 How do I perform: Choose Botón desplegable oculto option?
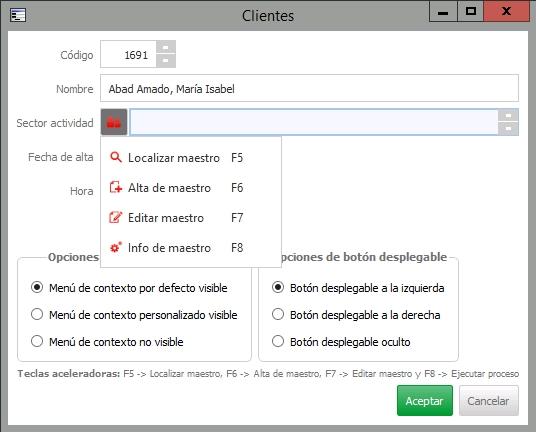278,341
